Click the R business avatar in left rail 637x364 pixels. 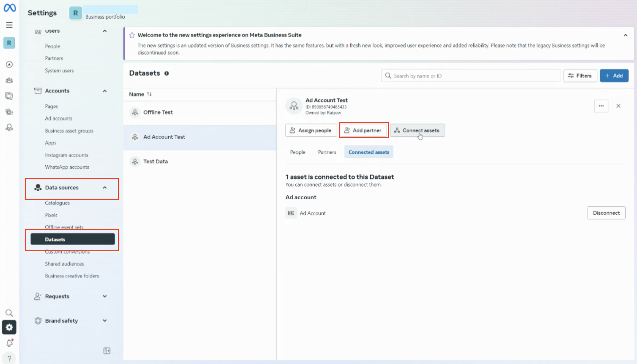(x=9, y=43)
